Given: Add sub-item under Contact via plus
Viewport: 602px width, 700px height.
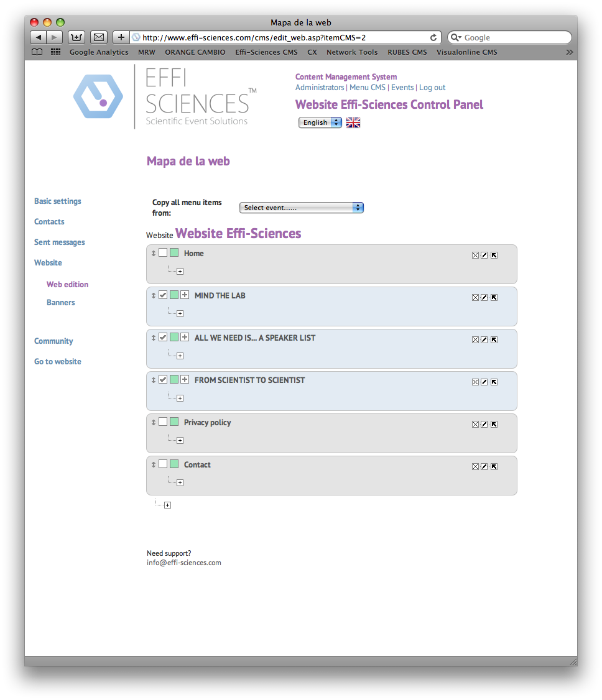Looking at the screenshot, I should pyautogui.click(x=180, y=482).
